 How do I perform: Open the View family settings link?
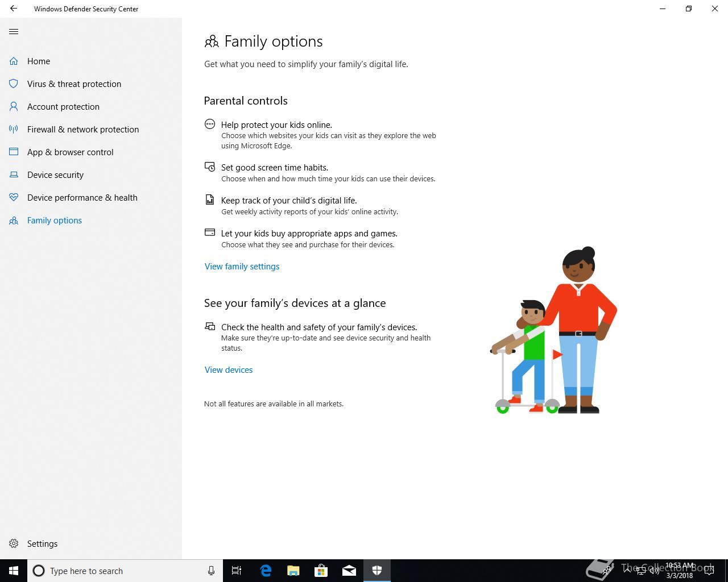pyautogui.click(x=242, y=266)
